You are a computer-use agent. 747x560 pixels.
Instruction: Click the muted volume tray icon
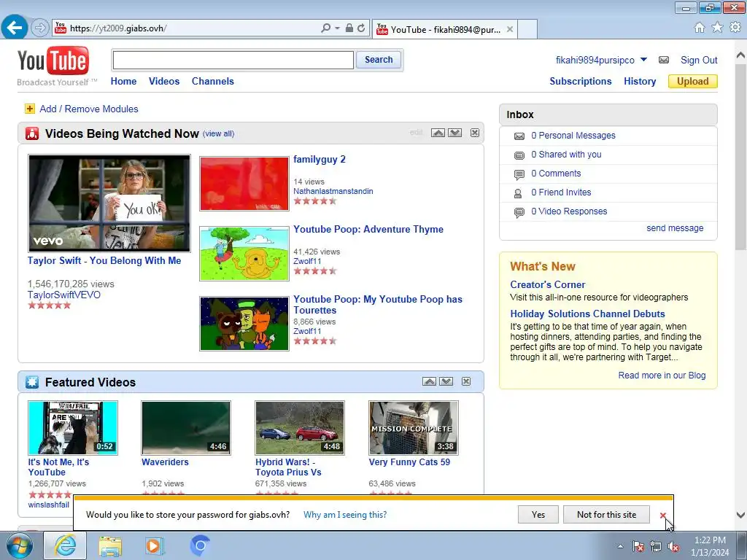click(673, 547)
